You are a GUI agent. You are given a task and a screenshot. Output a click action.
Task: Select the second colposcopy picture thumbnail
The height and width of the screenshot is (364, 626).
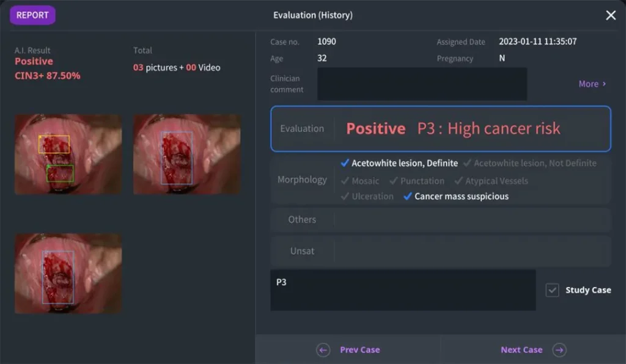click(x=186, y=154)
